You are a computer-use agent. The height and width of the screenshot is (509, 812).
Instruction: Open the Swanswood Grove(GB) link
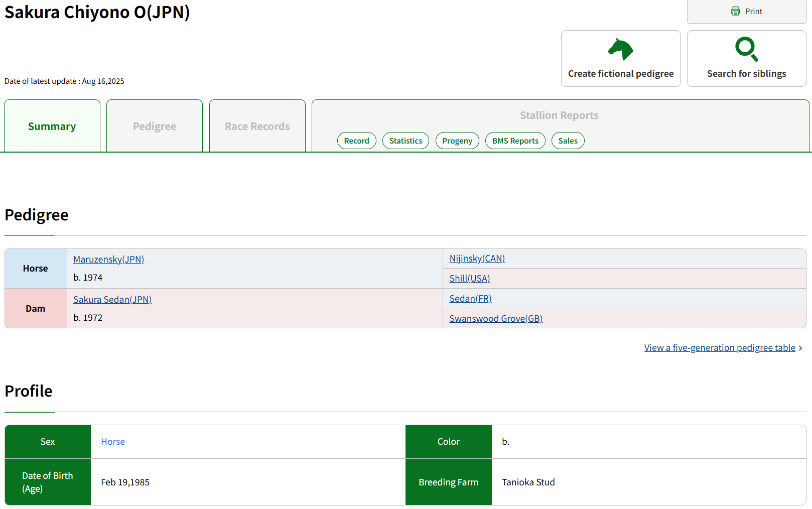pyautogui.click(x=496, y=318)
